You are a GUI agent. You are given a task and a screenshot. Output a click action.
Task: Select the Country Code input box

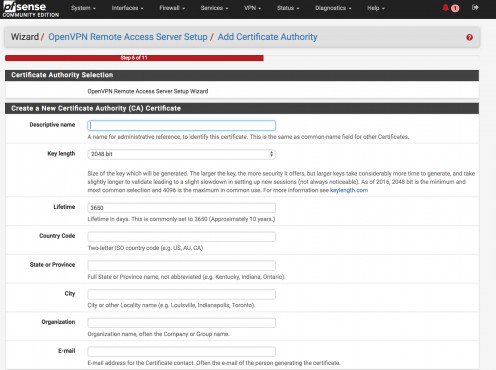181,237
